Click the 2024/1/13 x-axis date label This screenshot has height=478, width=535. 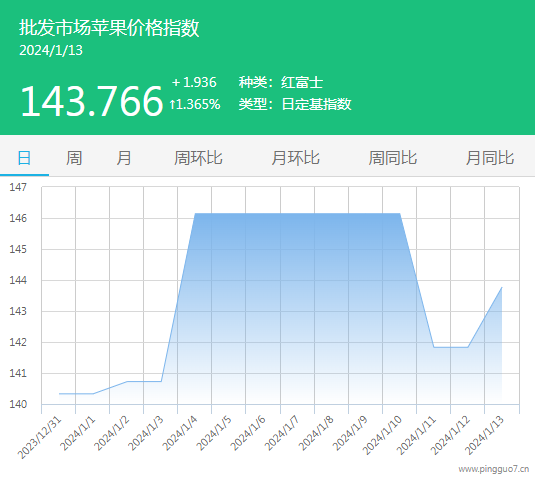484,436
